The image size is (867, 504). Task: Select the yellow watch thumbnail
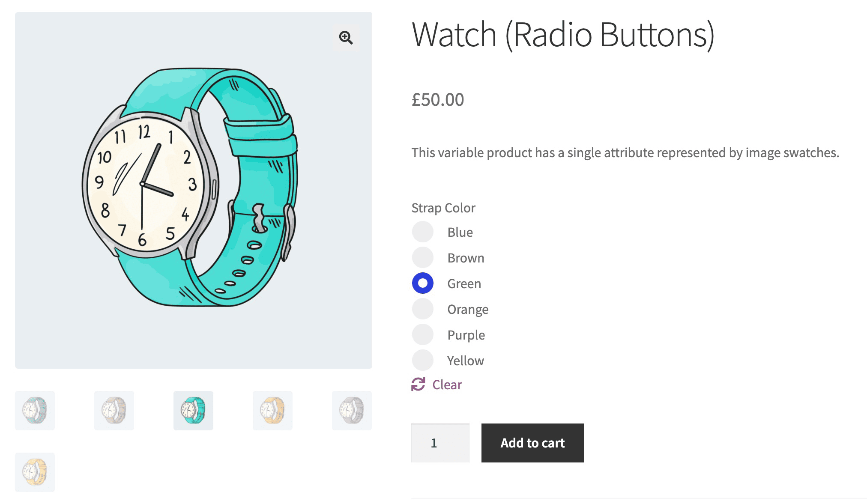click(272, 410)
